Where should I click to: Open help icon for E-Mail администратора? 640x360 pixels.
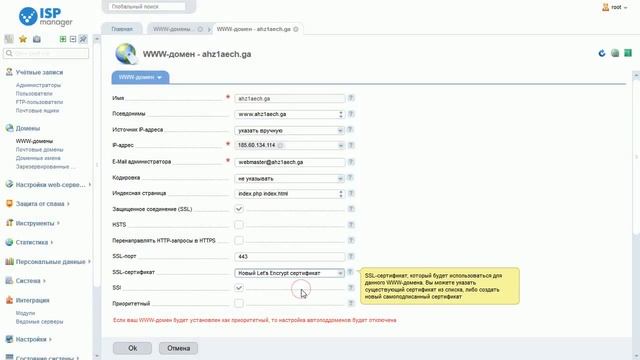pyautogui.click(x=351, y=162)
